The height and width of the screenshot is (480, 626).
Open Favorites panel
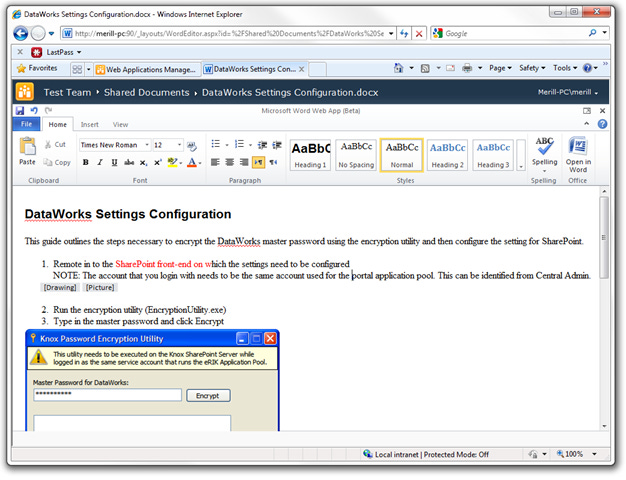[x=37, y=68]
